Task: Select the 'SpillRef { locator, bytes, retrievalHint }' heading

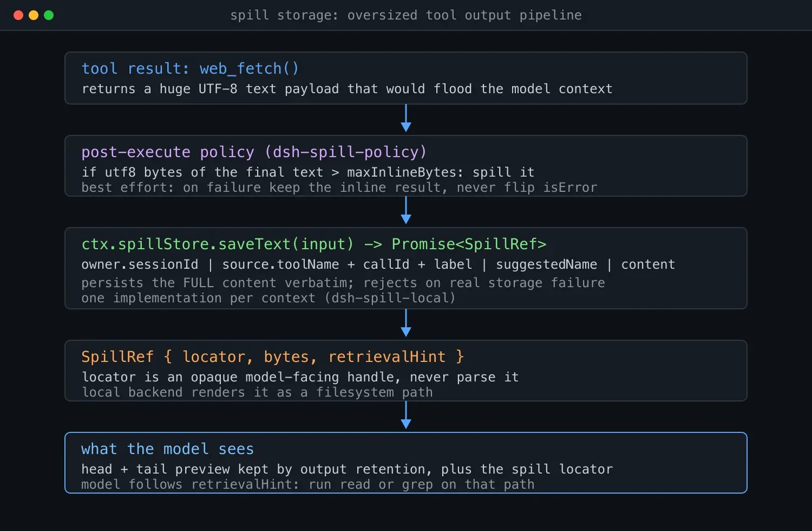Action: pos(273,357)
